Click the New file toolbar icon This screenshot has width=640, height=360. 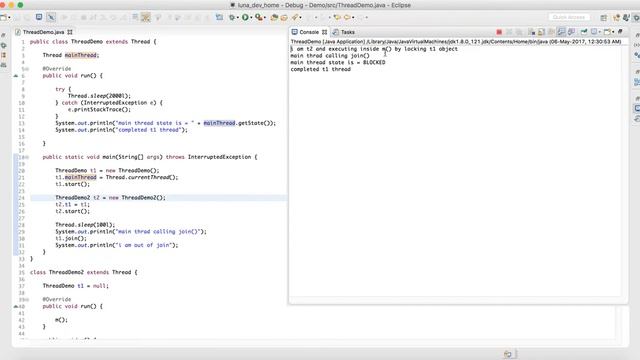(x=3, y=17)
